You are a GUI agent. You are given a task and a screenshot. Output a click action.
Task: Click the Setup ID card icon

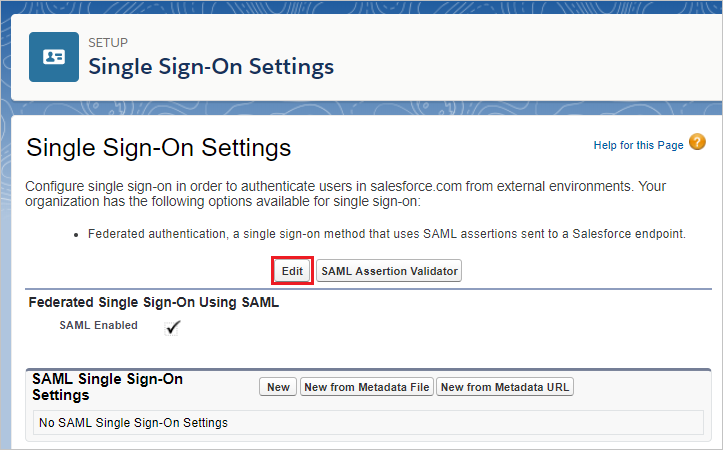click(x=54, y=57)
